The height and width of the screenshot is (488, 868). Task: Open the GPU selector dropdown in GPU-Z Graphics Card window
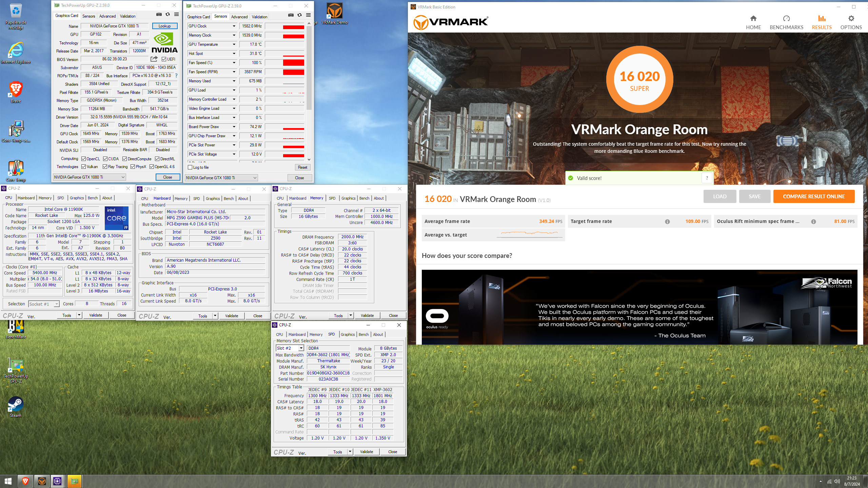[90, 177]
